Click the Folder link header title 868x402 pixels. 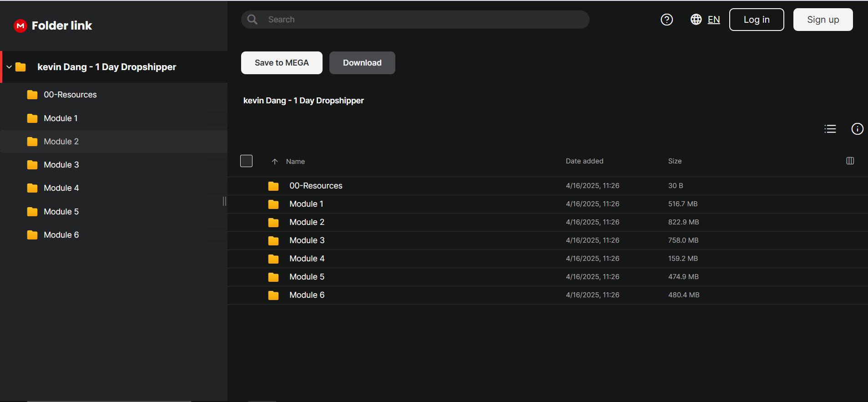point(62,26)
